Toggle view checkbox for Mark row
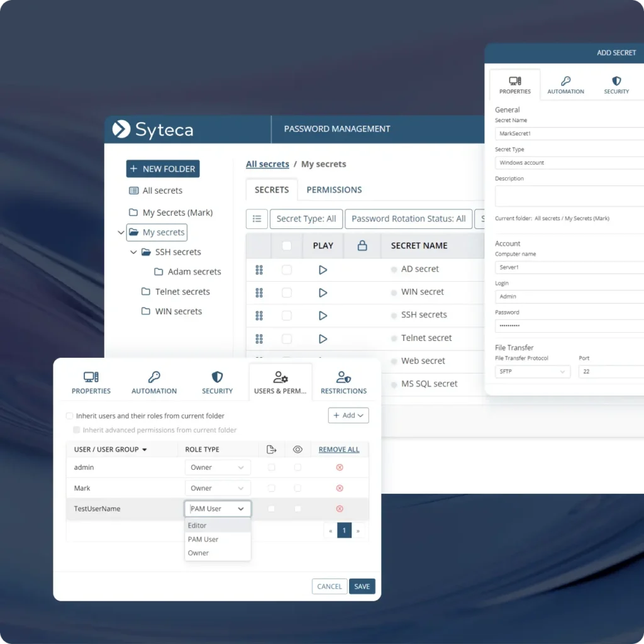This screenshot has height=644, width=644. [x=297, y=488]
